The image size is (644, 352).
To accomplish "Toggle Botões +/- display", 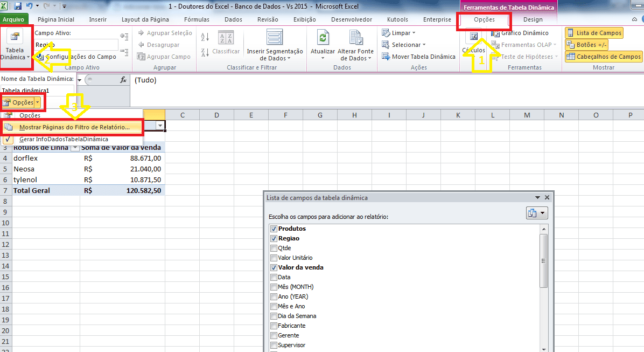I will point(586,45).
